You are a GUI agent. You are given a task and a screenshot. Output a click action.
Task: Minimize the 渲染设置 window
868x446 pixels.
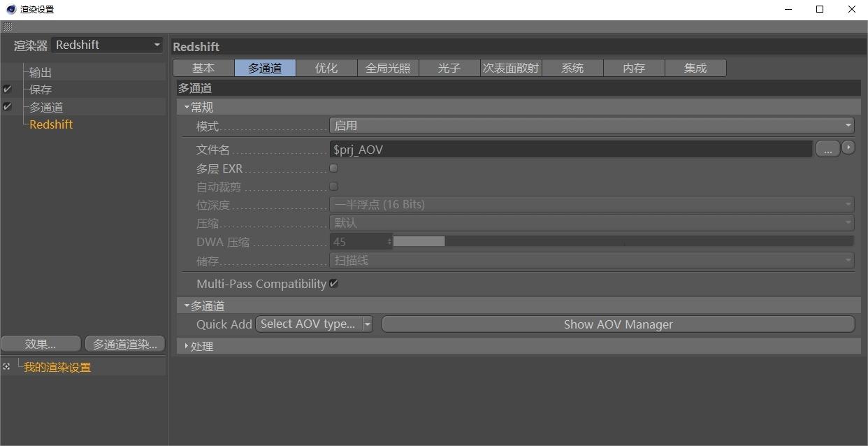coord(788,9)
